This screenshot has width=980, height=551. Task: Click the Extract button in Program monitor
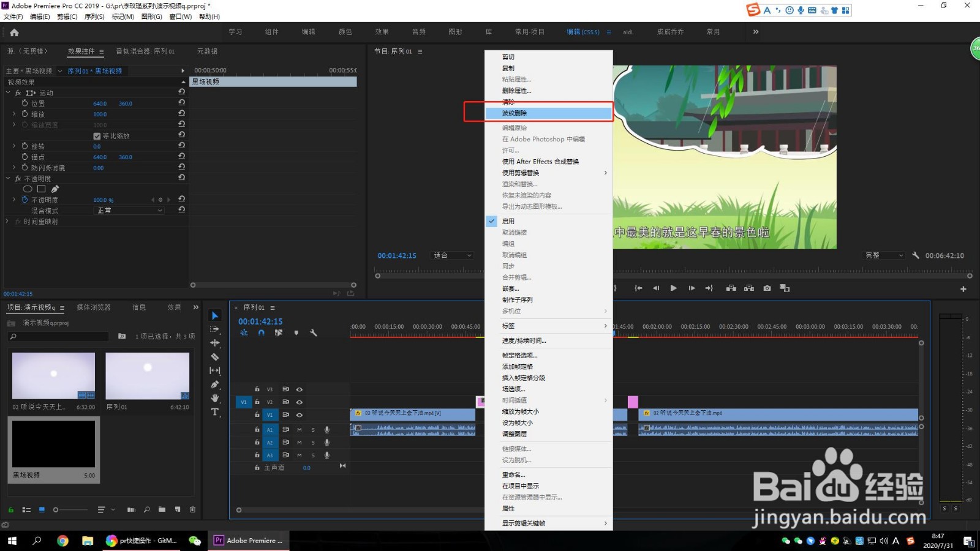[x=749, y=288]
